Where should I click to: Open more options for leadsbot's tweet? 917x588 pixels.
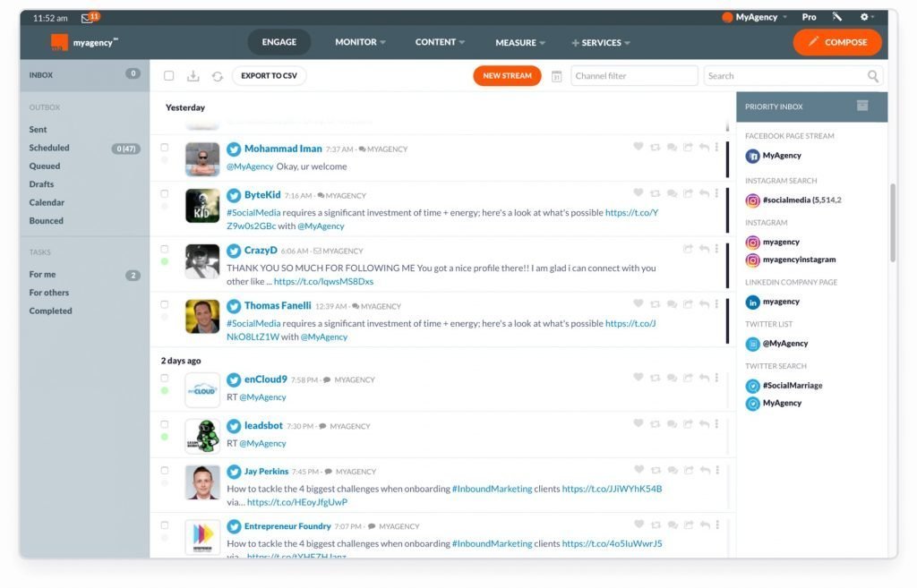pyautogui.click(x=716, y=423)
